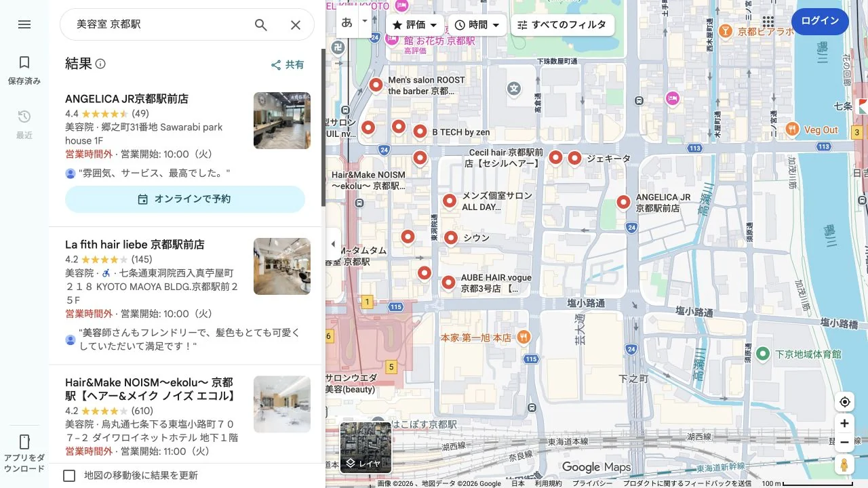Image resolution: width=868 pixels, height=488 pixels.
Task: Open the hamburger main menu
Action: [x=24, y=24]
